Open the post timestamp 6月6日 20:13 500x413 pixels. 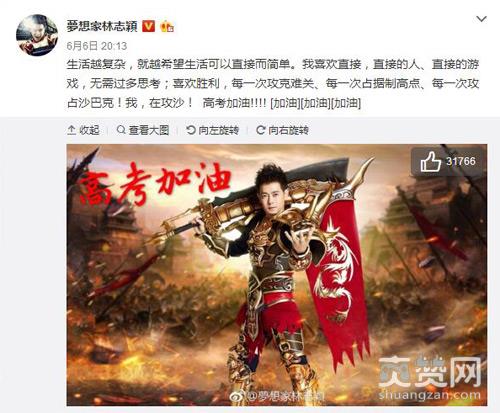[x=97, y=46]
